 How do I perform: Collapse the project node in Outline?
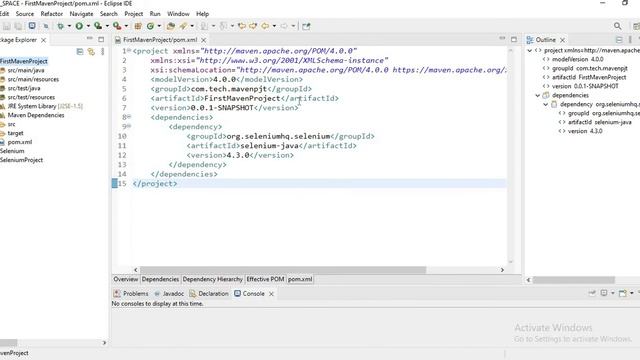[530, 51]
